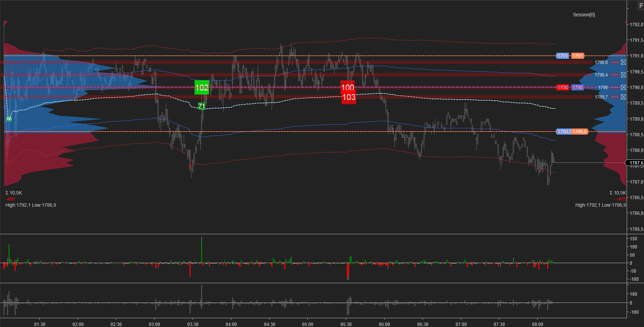Click the 150 label on delta axis
Screen dimensions: 644x327
[x=633, y=239]
